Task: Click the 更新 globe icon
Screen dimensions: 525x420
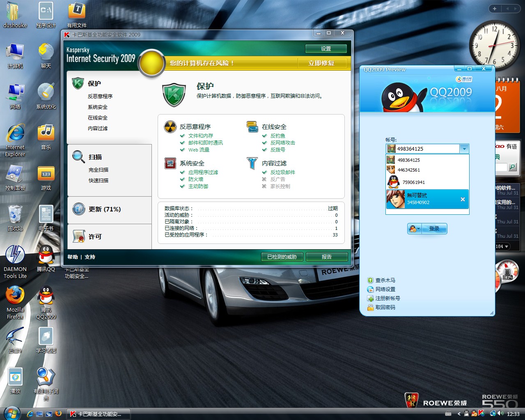Action: [x=78, y=209]
